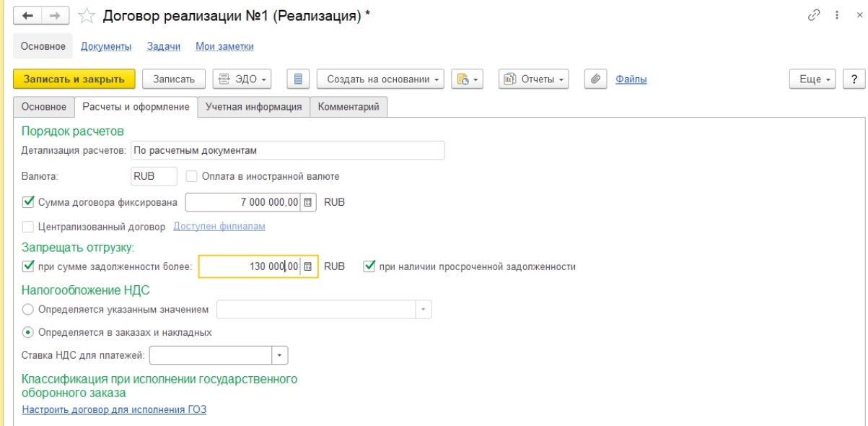Switch to the 'Учетная информация' tab
This screenshot has height=426, width=868.
(253, 107)
